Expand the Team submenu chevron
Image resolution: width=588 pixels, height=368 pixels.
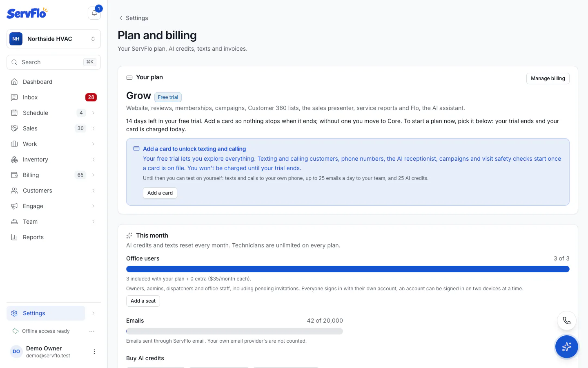pos(94,222)
